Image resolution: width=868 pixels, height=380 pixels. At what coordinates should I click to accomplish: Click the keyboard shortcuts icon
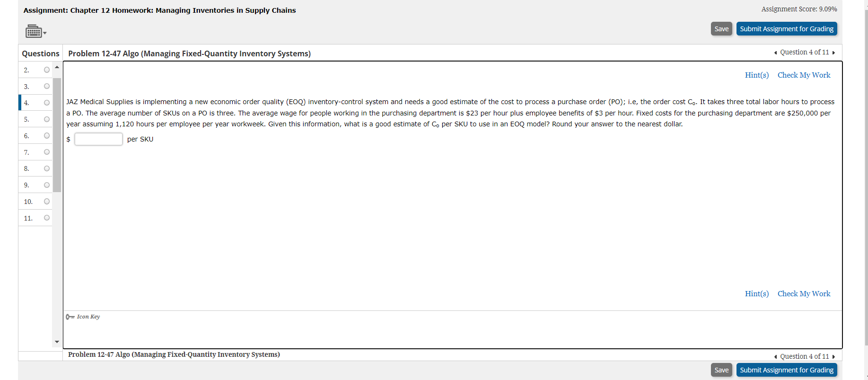pos(33,31)
